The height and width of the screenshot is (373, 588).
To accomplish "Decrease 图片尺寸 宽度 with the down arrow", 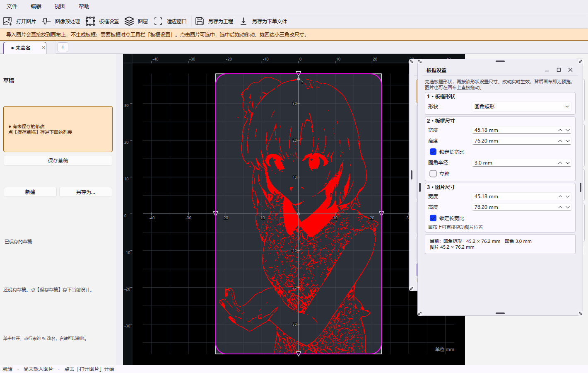I will (568, 196).
